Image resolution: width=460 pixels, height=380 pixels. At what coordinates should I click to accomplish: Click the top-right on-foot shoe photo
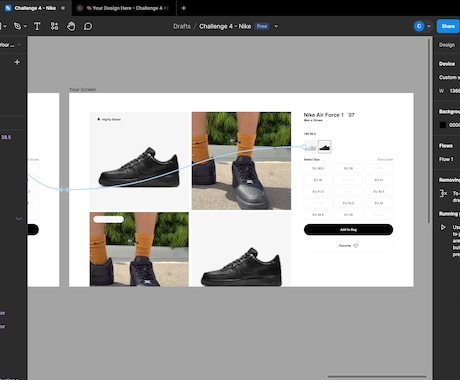pyautogui.click(x=241, y=161)
